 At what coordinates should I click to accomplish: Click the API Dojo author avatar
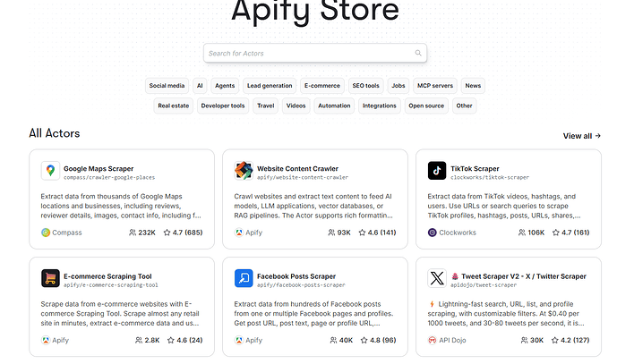pos(433,341)
